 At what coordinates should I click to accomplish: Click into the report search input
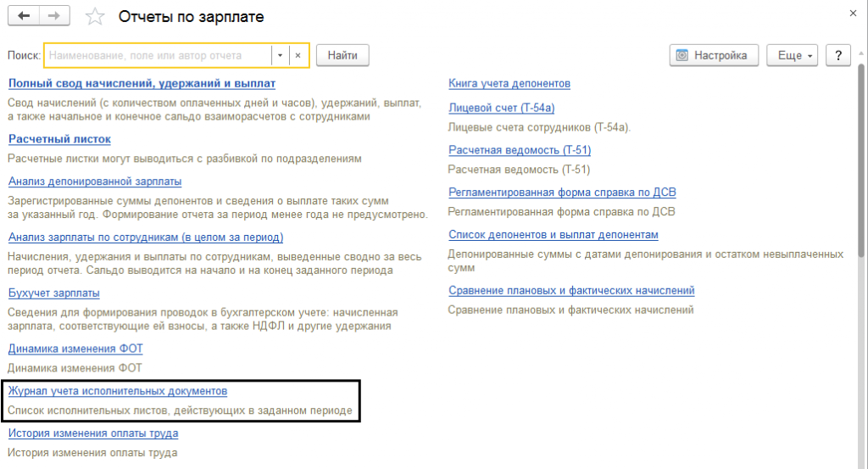coord(157,55)
